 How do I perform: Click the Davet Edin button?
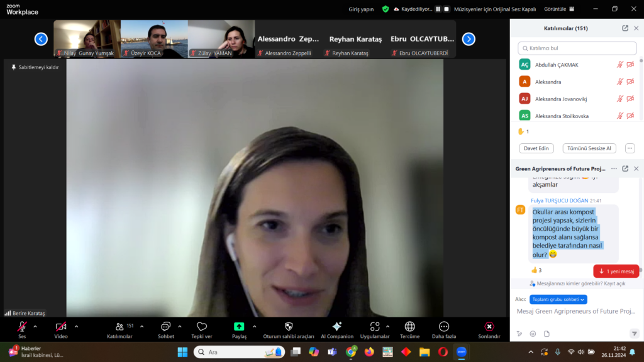(536, 148)
